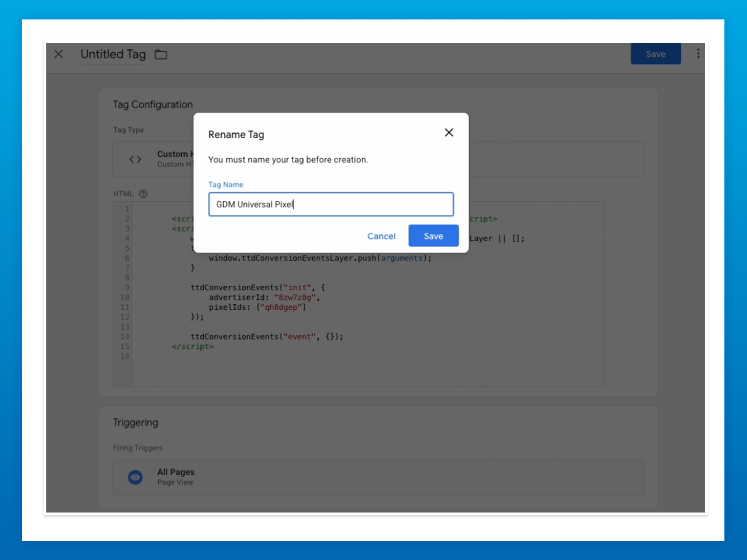Click the Triggering section heading
The width and height of the screenshot is (747, 560).
point(135,423)
